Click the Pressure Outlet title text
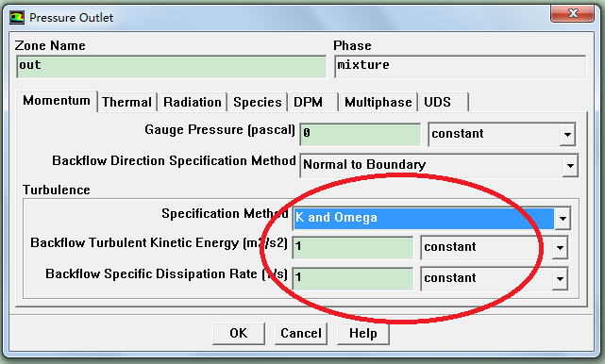The width and height of the screenshot is (605, 364). (x=72, y=18)
